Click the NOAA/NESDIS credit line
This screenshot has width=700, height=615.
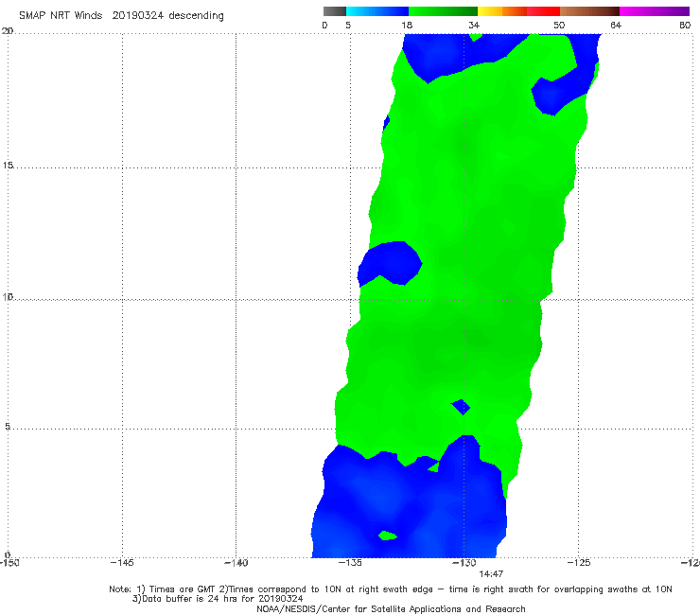click(x=391, y=609)
